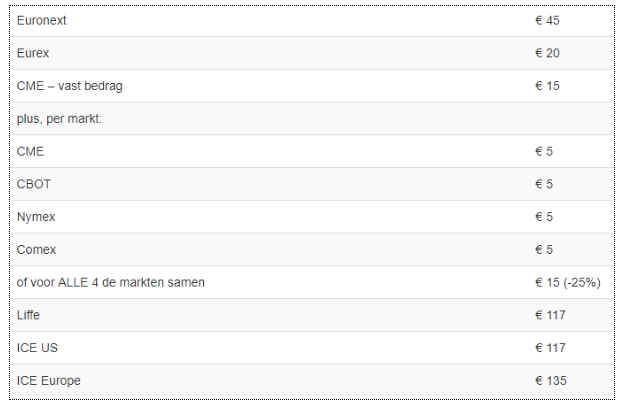Select the € 5 price next to Nymex
Image resolution: width=621 pixels, height=407 pixels.
(x=544, y=217)
